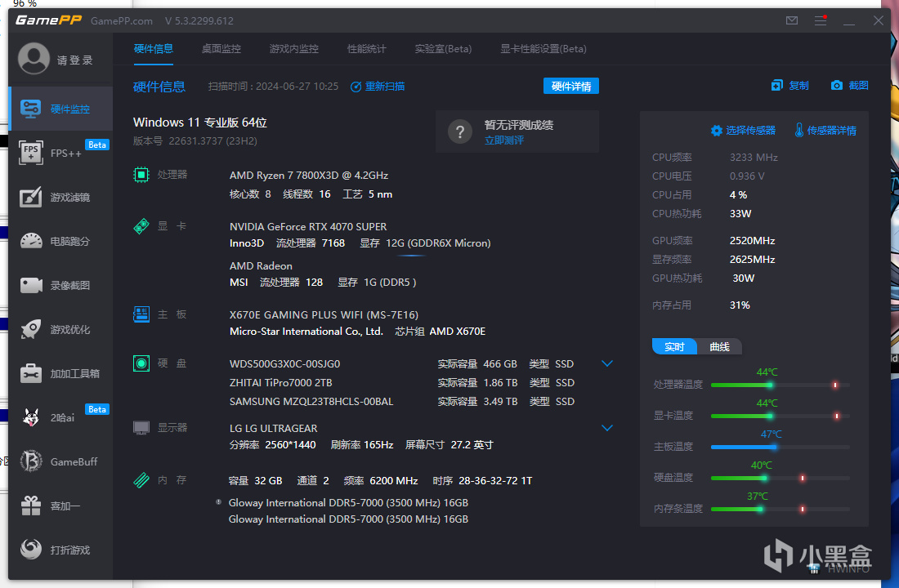Click the 显示器 monitor icon
The width and height of the screenshot is (899, 588).
[x=141, y=428]
